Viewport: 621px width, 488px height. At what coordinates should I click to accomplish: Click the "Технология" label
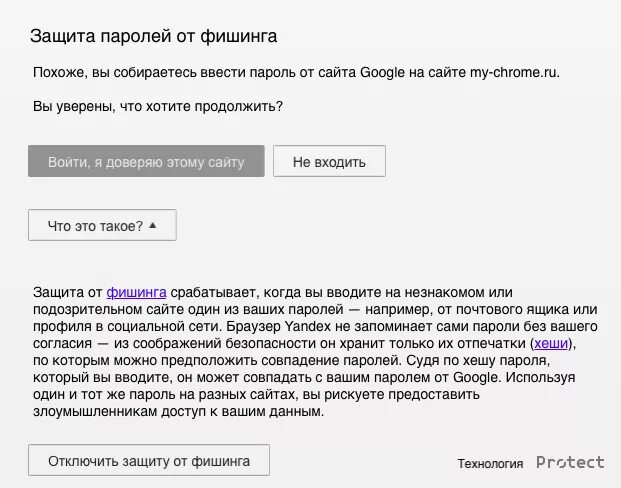490,464
